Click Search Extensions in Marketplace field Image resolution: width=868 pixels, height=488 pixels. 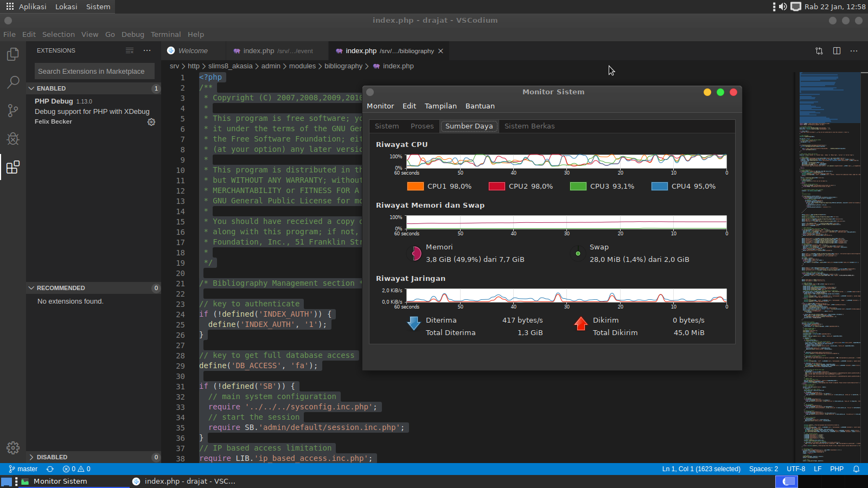94,71
